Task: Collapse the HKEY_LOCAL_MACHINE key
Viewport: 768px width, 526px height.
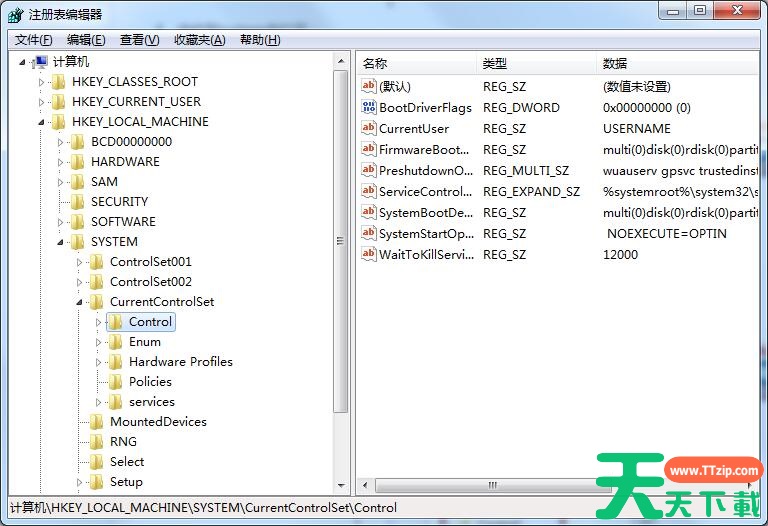Action: [41, 122]
